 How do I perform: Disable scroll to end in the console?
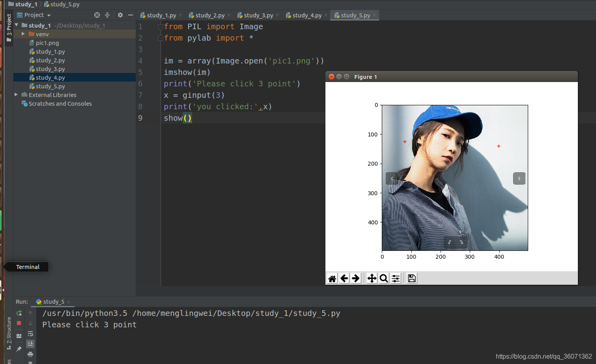30,343
